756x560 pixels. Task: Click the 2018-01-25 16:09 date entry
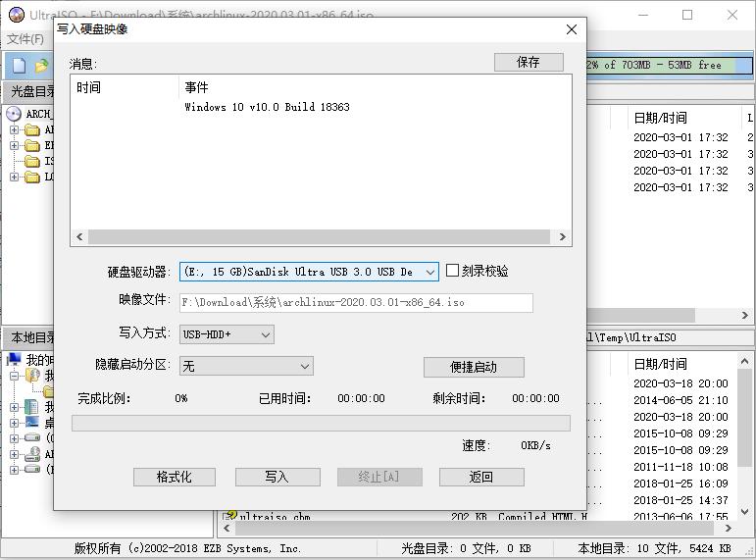coord(680,484)
